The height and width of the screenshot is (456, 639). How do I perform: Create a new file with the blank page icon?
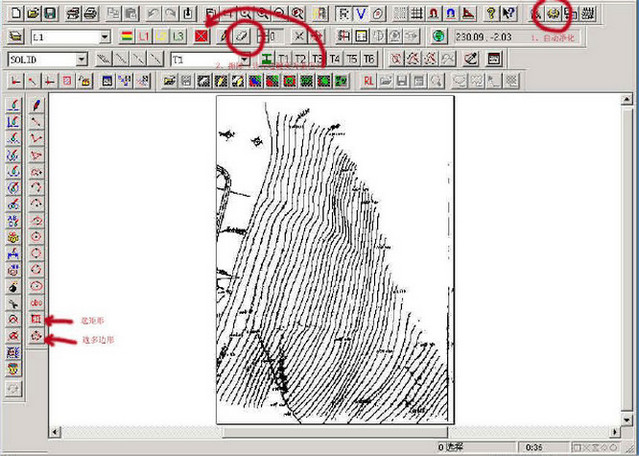click(x=15, y=14)
